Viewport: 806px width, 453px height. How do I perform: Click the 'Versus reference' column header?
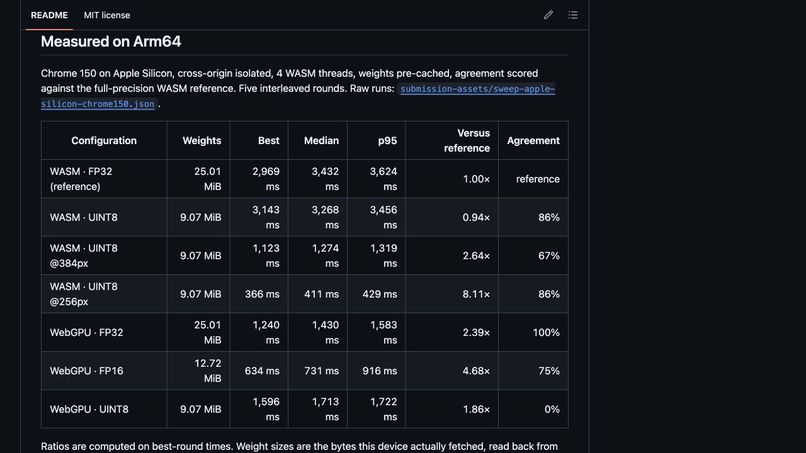tap(452, 140)
